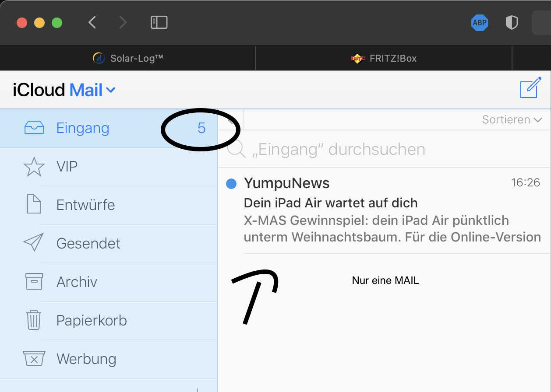Open the Papierkorb trash folder
This screenshot has height=392, width=551.
[x=109, y=321]
